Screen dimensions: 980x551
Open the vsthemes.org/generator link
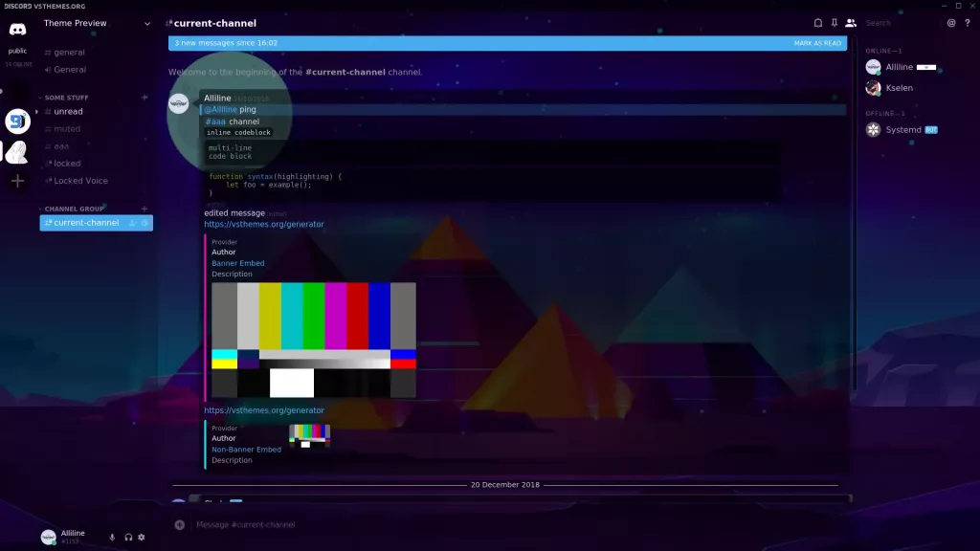click(264, 224)
